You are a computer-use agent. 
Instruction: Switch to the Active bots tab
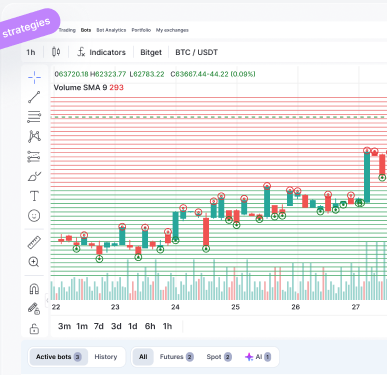(x=58, y=357)
